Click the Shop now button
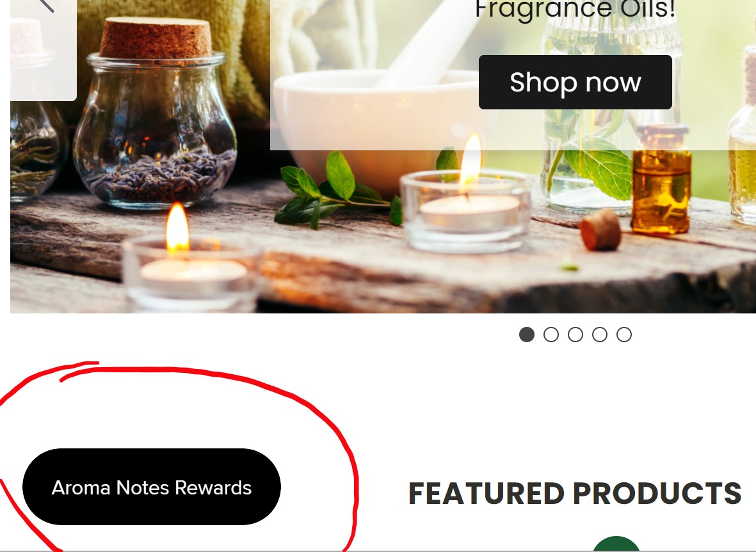This screenshot has width=756, height=552. [575, 82]
